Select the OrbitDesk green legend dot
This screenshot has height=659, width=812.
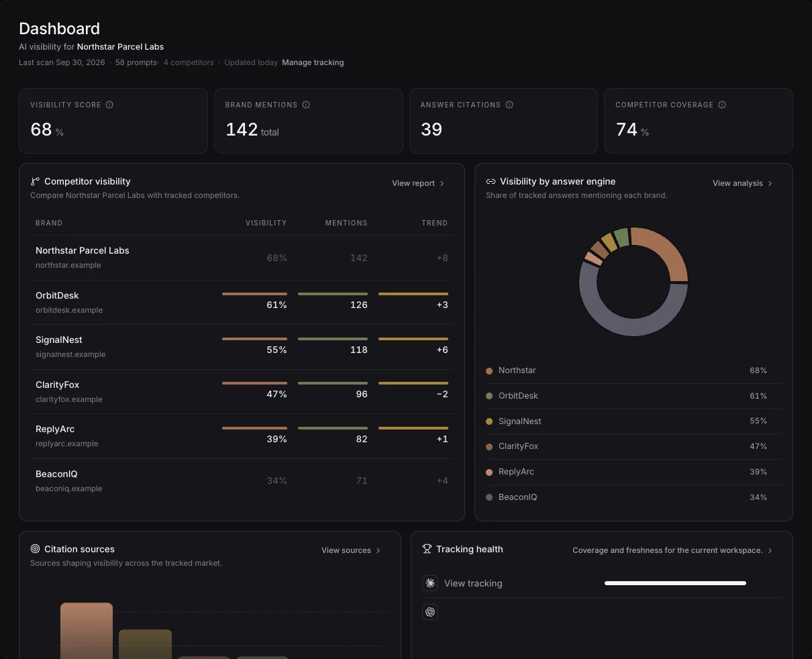pyautogui.click(x=489, y=396)
